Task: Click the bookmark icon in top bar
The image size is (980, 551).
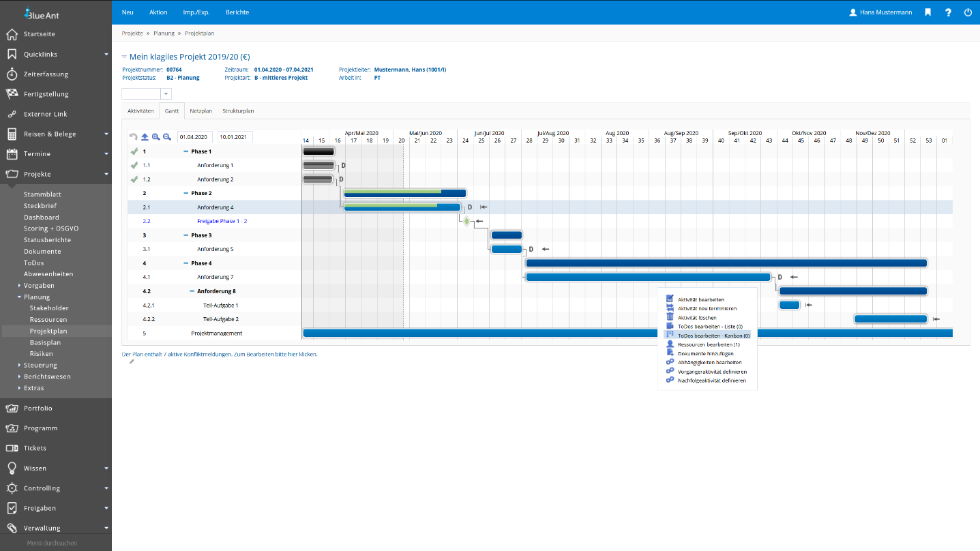Action: [x=927, y=12]
